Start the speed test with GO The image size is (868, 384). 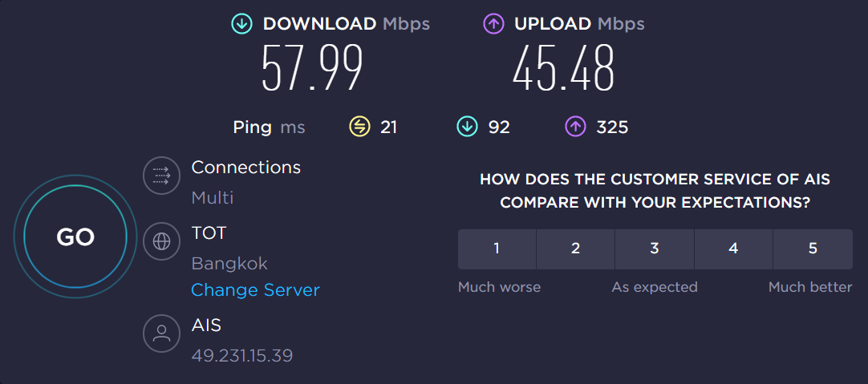coord(75,236)
